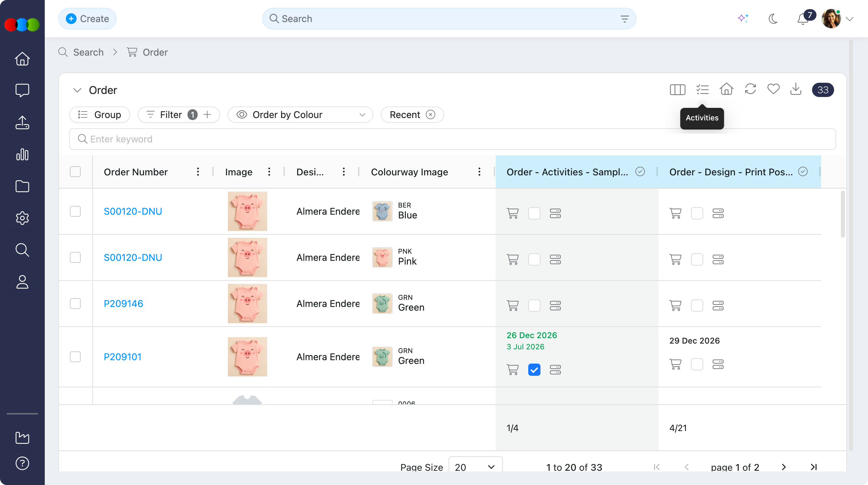Open the folder sidebar icon
Screen dimensions: 868x485
click(22, 186)
